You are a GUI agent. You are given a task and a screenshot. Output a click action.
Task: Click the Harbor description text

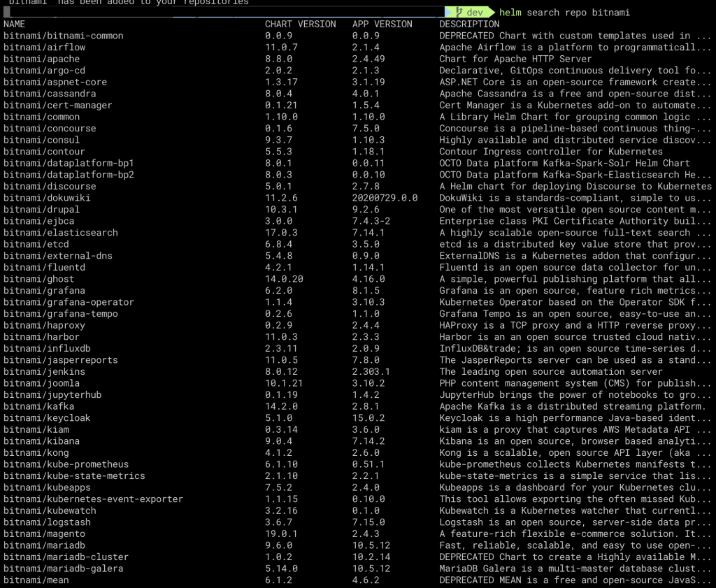point(575,337)
